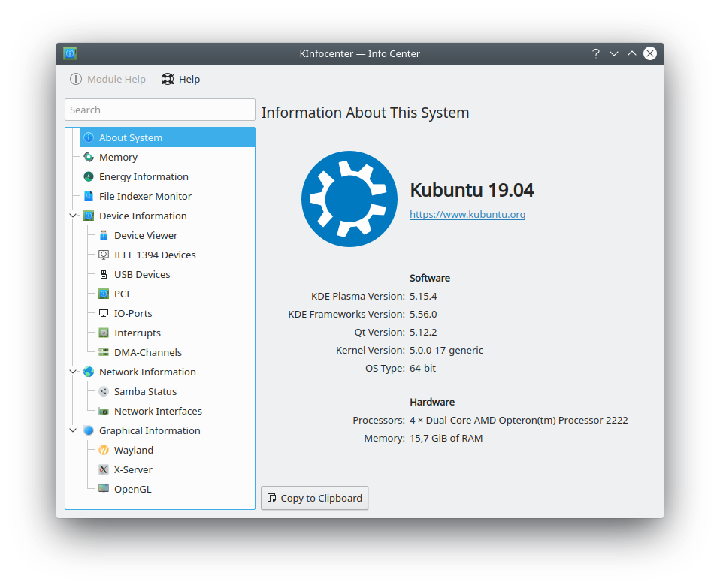
Task: Click the Qt Version value 5.12.2
Action: (423, 333)
